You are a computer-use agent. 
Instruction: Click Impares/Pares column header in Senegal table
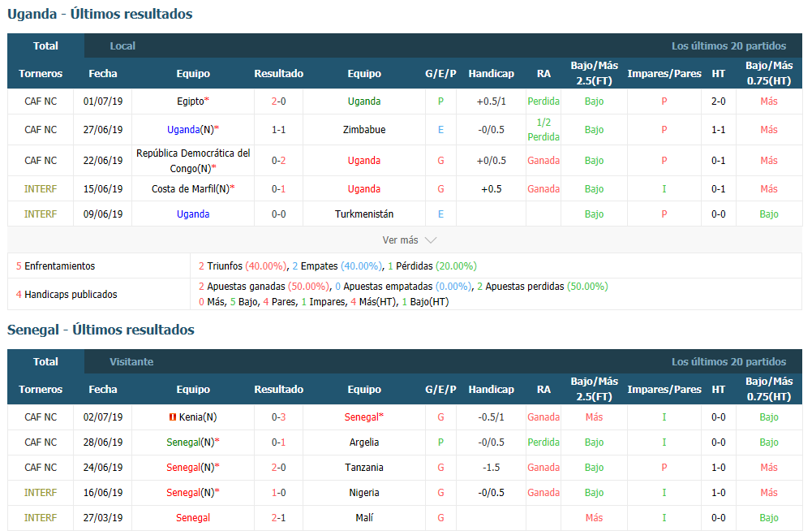(664, 390)
